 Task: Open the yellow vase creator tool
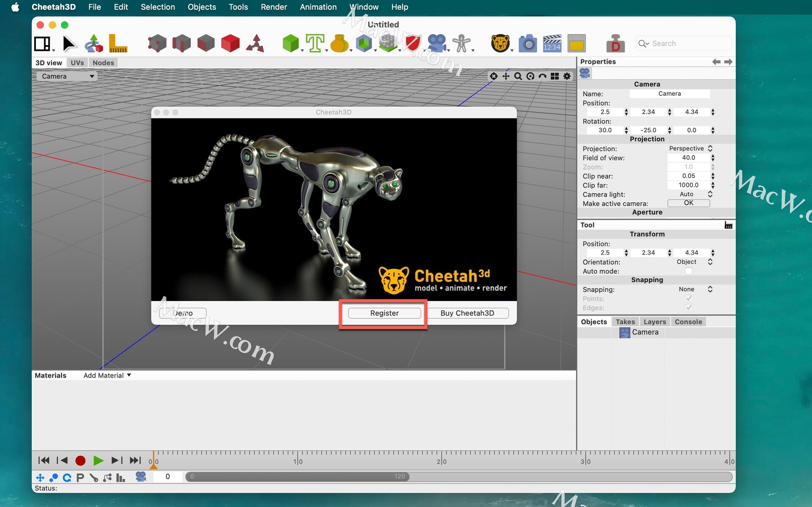coord(339,44)
